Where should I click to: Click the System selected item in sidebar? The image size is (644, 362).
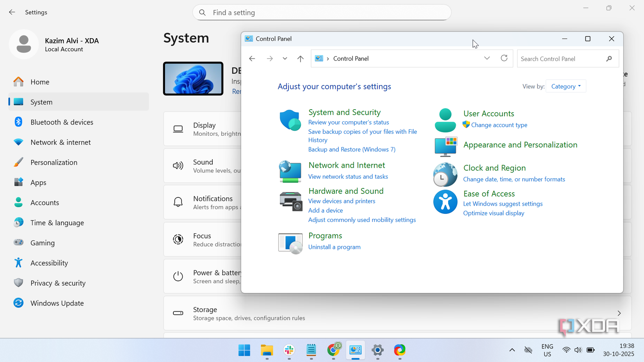click(78, 102)
